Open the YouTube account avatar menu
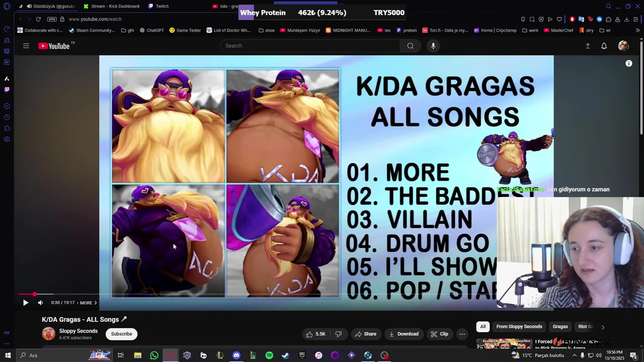Viewport: 644px width, 362px height. pyautogui.click(x=623, y=46)
